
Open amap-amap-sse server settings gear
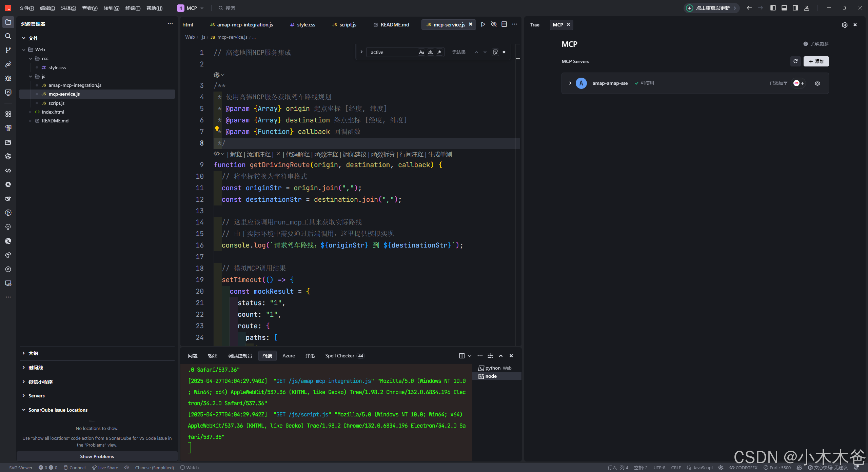point(817,83)
